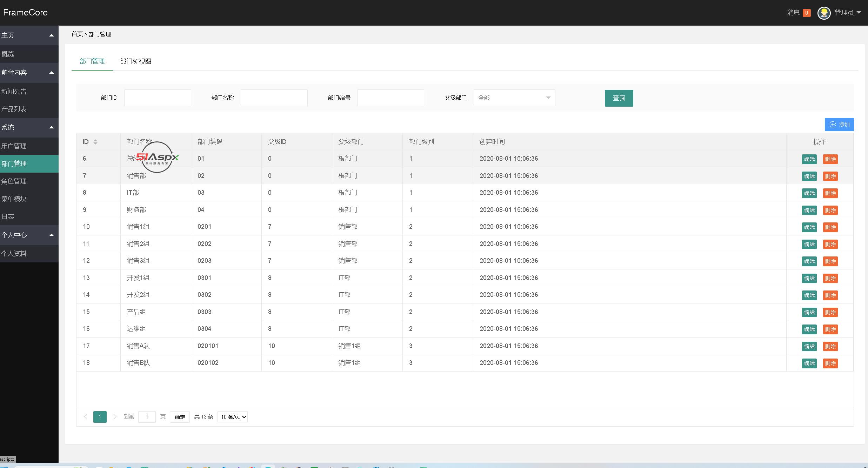
Task: Delete the 运维组 row
Action: 830,329
